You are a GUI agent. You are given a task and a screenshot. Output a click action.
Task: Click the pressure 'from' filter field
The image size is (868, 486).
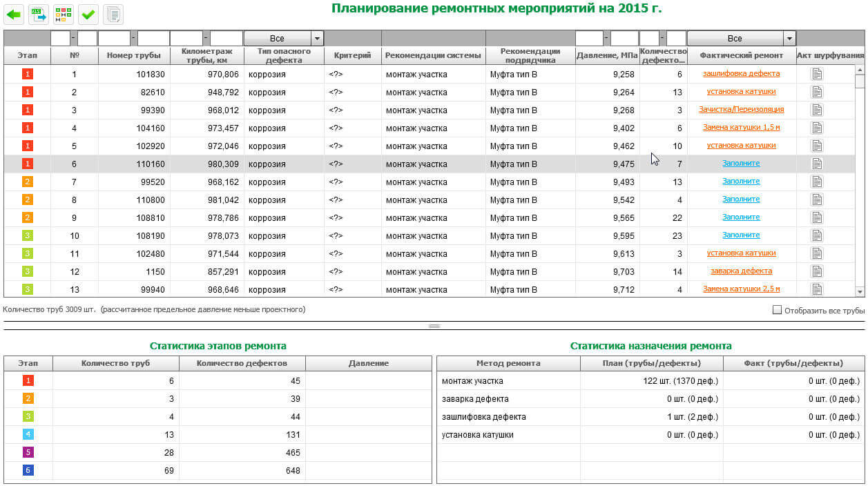[x=589, y=39]
